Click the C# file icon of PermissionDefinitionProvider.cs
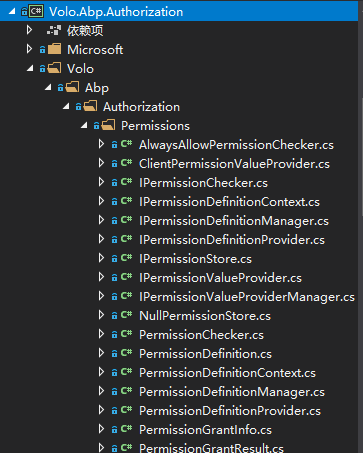This screenshot has height=453, width=363. click(126, 410)
